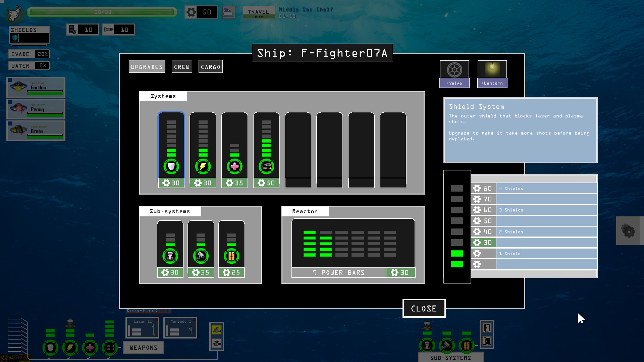The image size is (644, 362).
Task: Open the captain helm sub-system icon
Action: [x=170, y=256]
